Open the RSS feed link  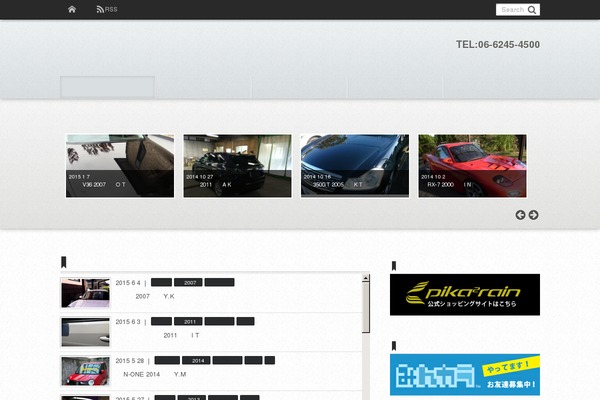click(x=107, y=9)
